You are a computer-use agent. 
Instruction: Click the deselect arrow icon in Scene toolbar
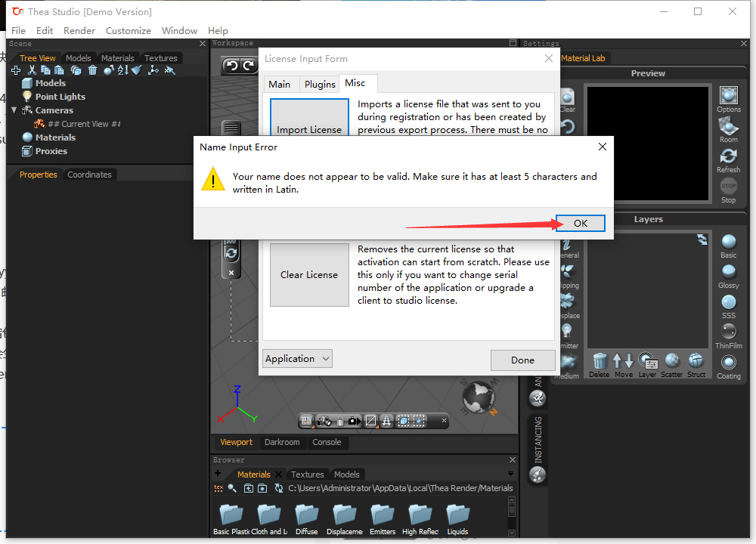point(169,70)
